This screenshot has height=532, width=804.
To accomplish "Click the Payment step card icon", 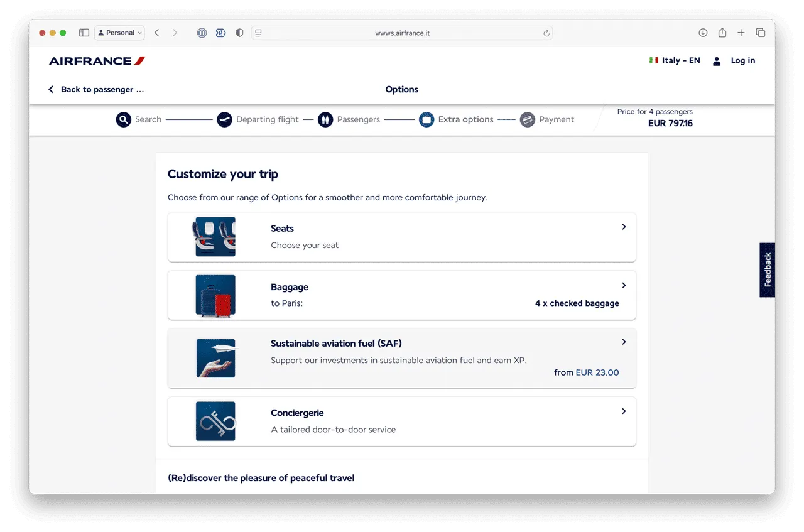I will click(528, 119).
